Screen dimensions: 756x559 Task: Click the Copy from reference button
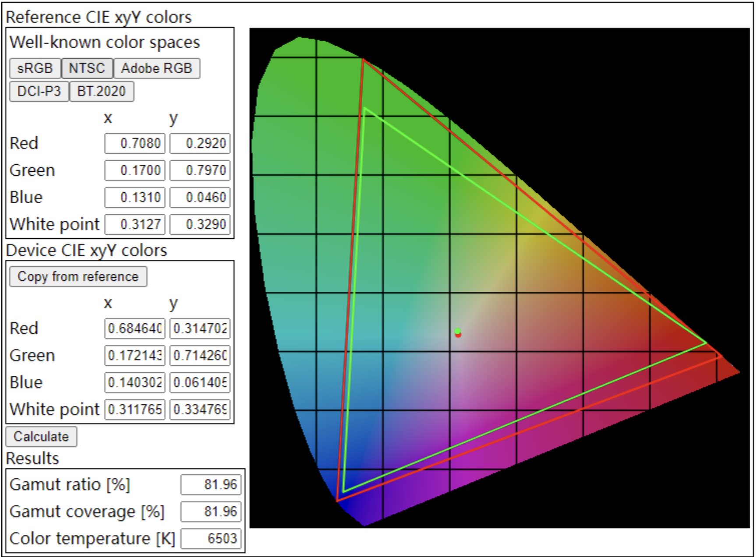click(78, 276)
